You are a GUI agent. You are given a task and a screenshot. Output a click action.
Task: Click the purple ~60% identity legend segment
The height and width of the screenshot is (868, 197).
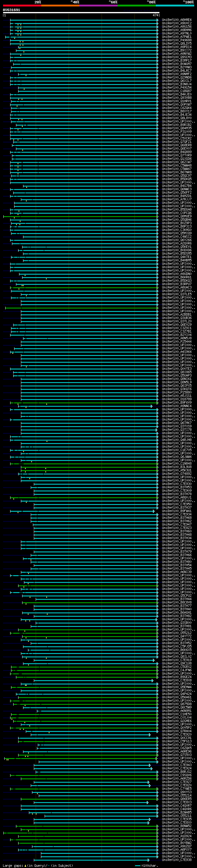click(x=99, y=6)
